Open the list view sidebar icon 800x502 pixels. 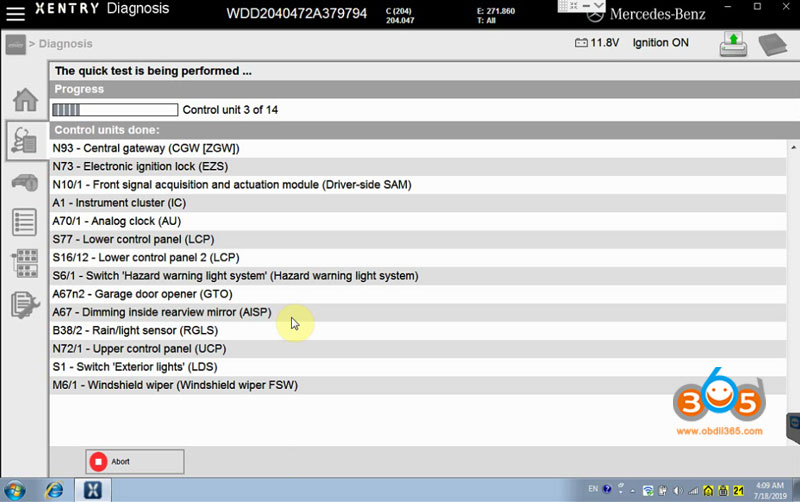24,222
